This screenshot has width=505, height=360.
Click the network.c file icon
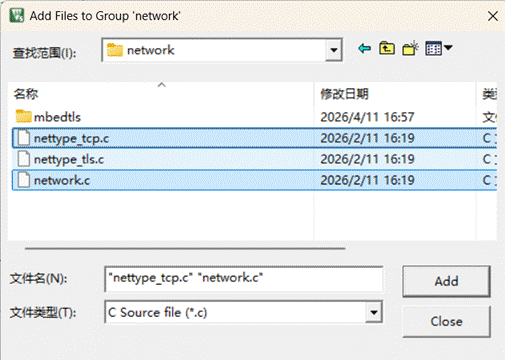(x=24, y=180)
